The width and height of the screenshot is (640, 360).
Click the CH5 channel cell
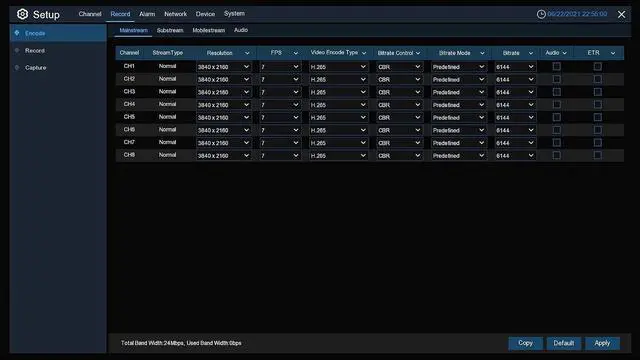129,117
